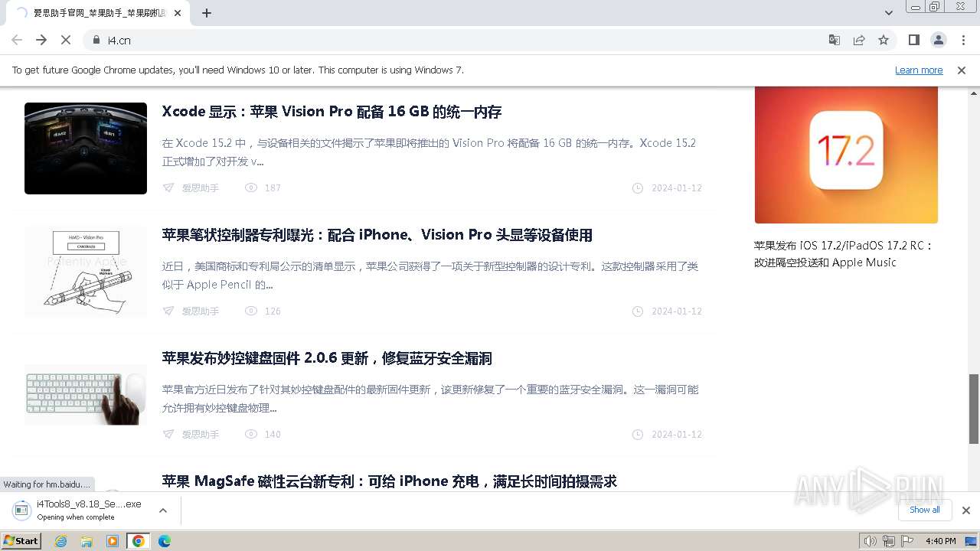Launch Internet Explorer from taskbar
Viewport: 980px width, 551px height.
(x=60, y=541)
